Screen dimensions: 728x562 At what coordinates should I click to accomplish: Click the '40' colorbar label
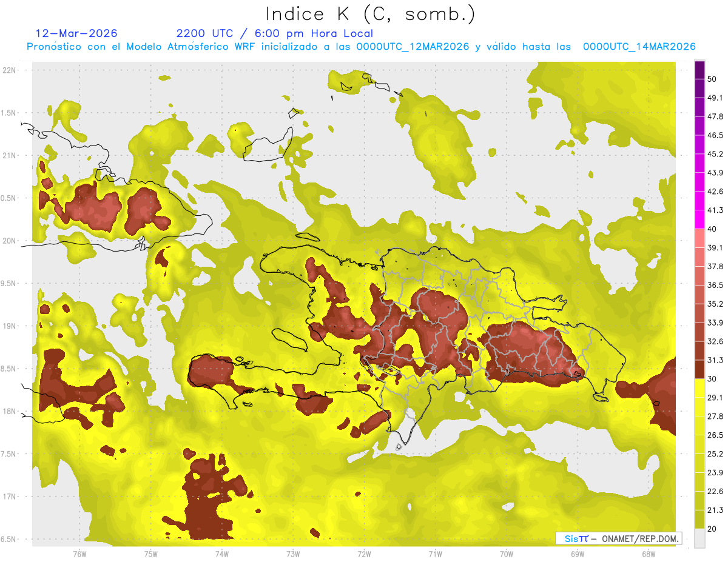[713, 229]
